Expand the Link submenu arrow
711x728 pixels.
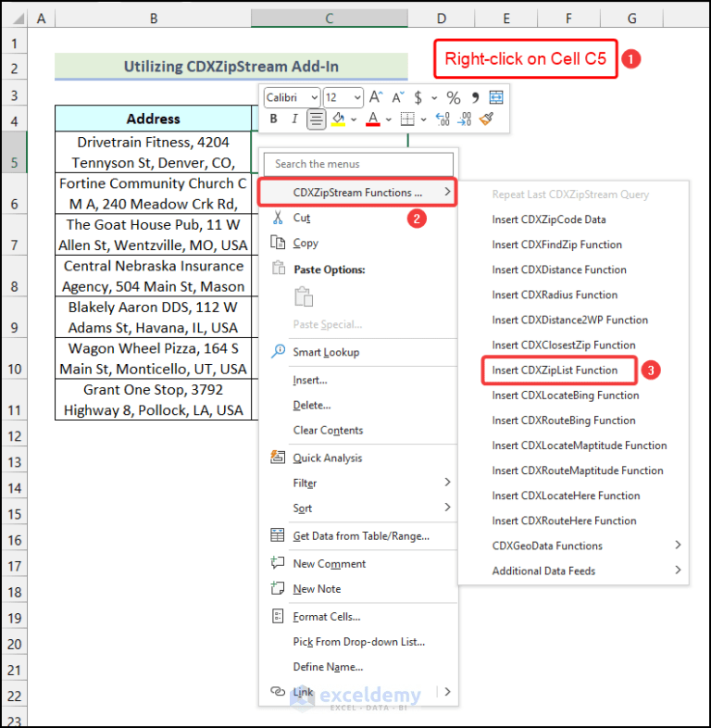pos(447,691)
